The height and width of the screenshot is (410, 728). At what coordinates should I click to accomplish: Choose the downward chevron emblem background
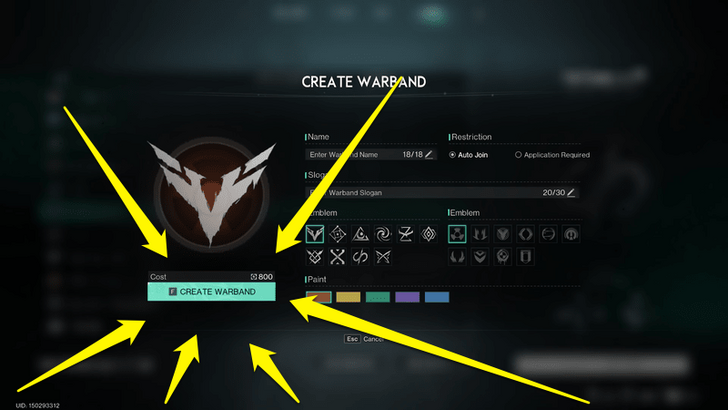(x=480, y=257)
